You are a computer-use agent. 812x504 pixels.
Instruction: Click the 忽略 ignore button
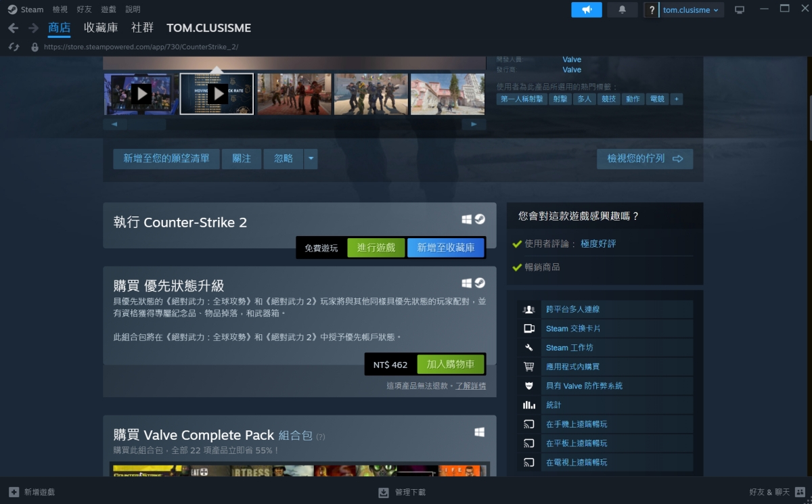click(x=284, y=159)
